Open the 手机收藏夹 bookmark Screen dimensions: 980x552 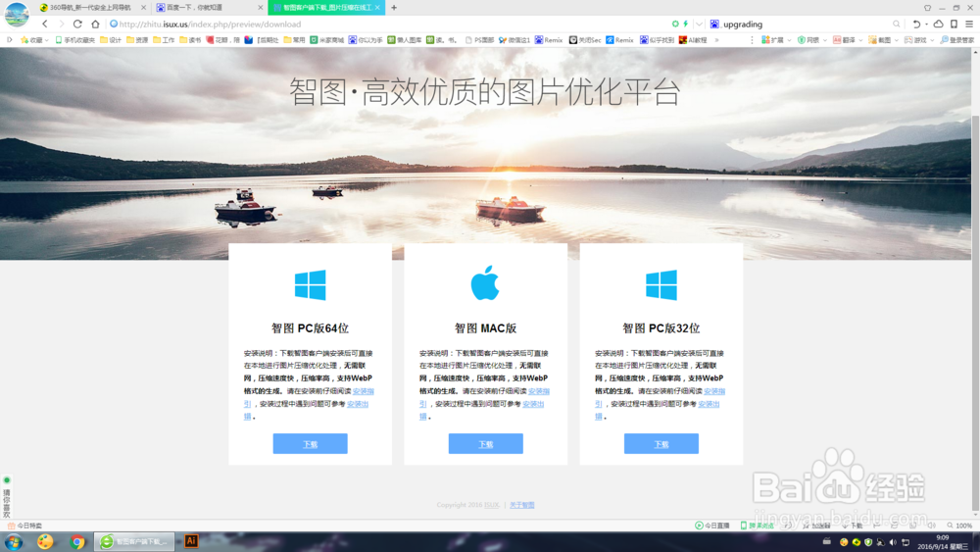click(x=75, y=40)
